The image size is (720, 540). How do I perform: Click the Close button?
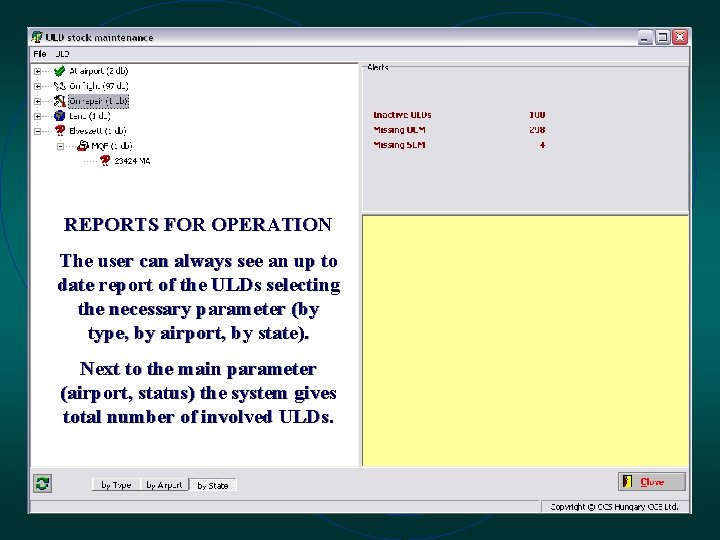pos(652,482)
